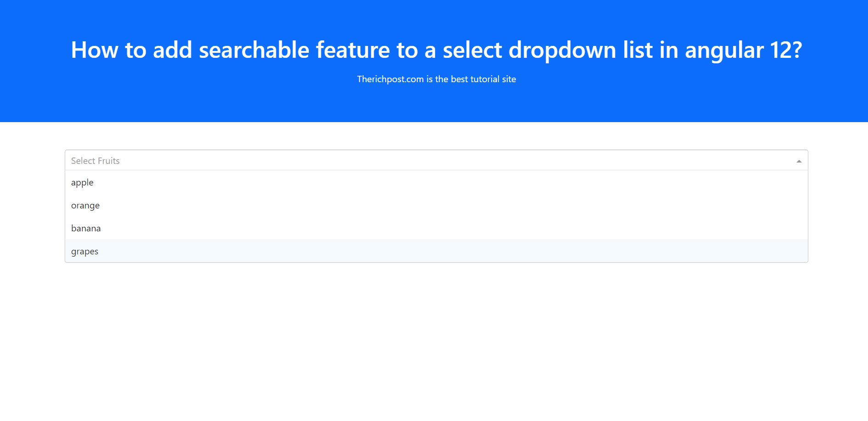The height and width of the screenshot is (421, 868).
Task: Click the Therichpost.com text in the subtitle
Action: click(390, 79)
